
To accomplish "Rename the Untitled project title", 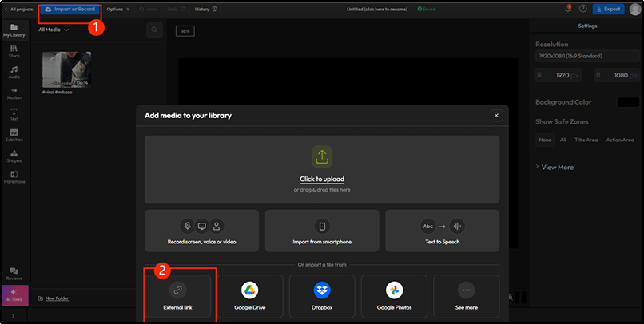I will (x=377, y=9).
